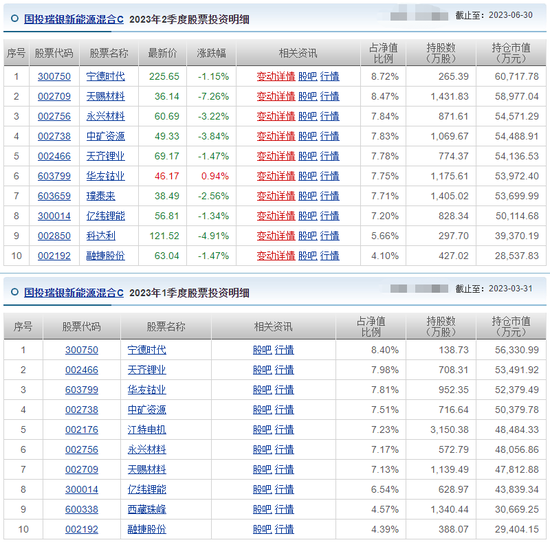Open 科达利 stock name link
Viewport: 550px width, 547px height.
pyautogui.click(x=101, y=236)
